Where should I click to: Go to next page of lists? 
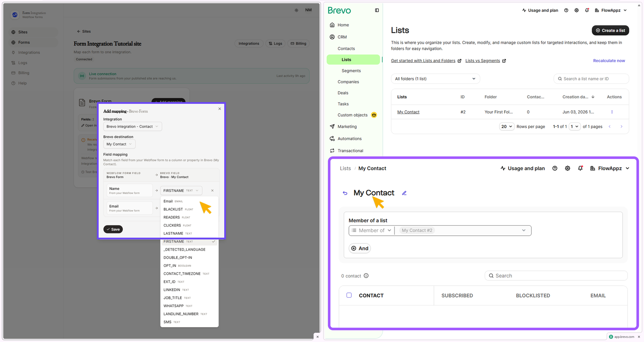[621, 127]
